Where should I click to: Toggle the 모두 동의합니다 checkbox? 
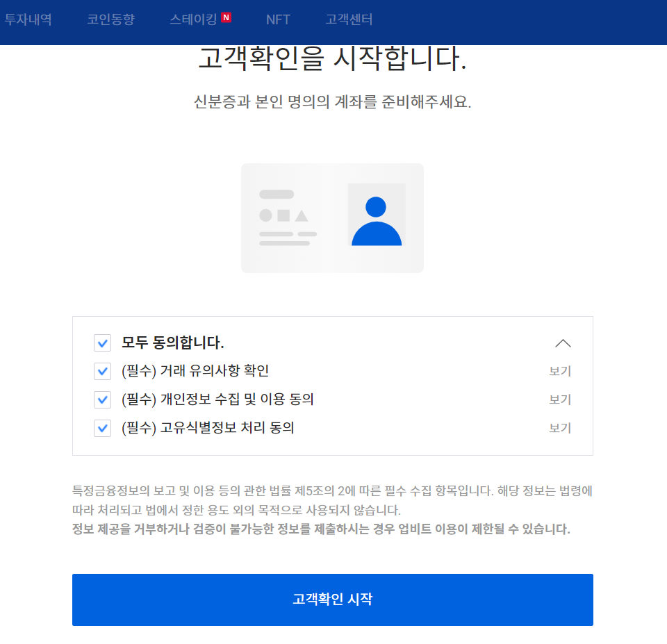103,343
